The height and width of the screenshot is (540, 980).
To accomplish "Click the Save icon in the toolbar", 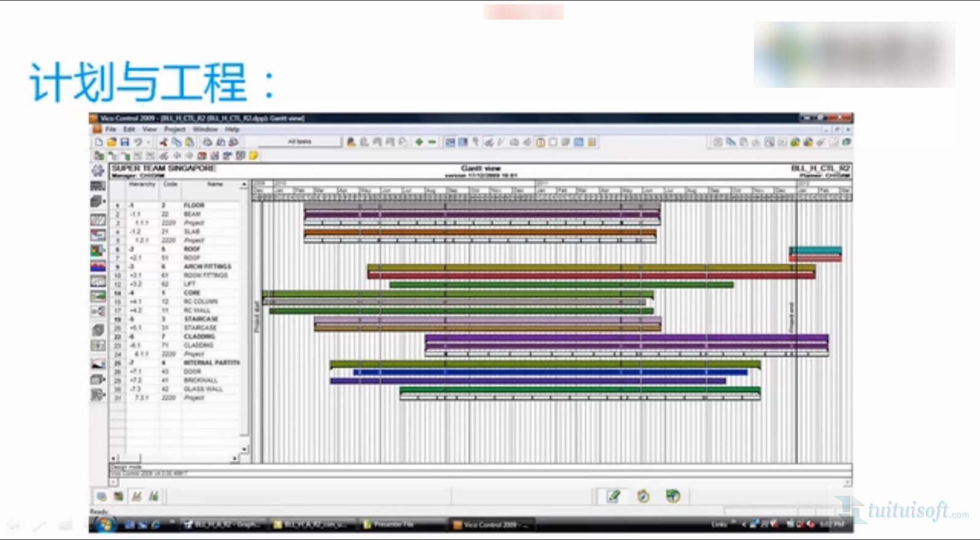I will [125, 142].
